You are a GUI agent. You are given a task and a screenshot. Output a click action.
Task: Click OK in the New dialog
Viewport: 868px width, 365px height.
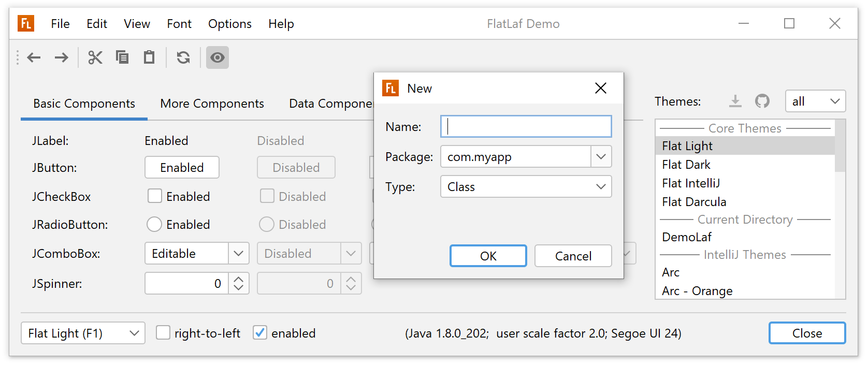pyautogui.click(x=488, y=256)
